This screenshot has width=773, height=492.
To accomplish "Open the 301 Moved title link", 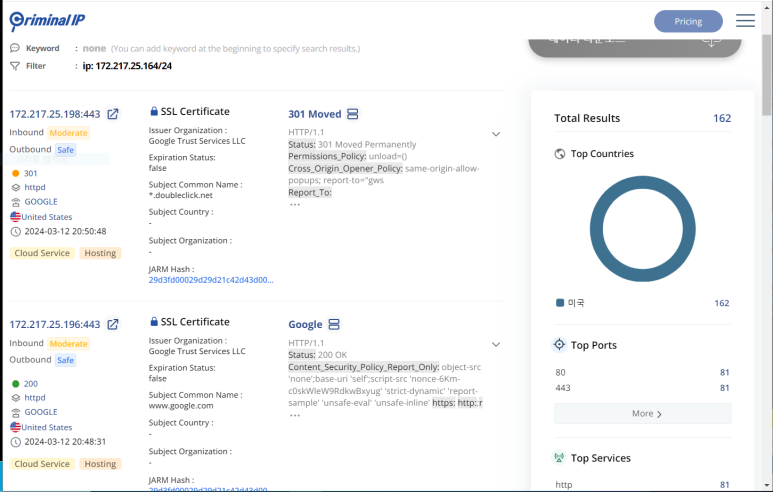I will point(315,114).
